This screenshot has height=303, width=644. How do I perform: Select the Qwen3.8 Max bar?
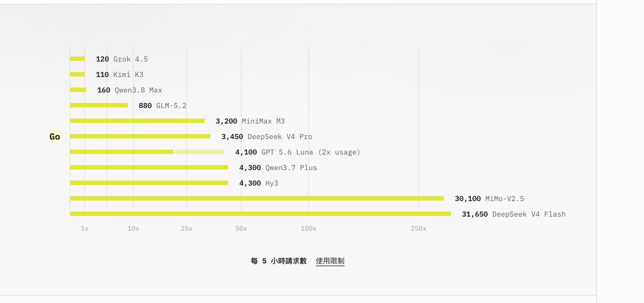(78, 90)
